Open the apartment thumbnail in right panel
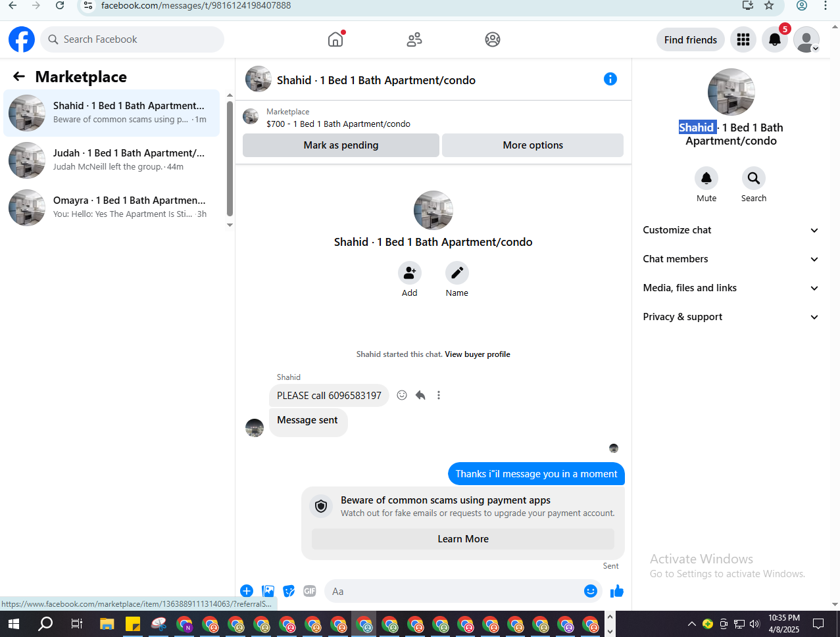This screenshot has height=637, width=840. coord(731,92)
